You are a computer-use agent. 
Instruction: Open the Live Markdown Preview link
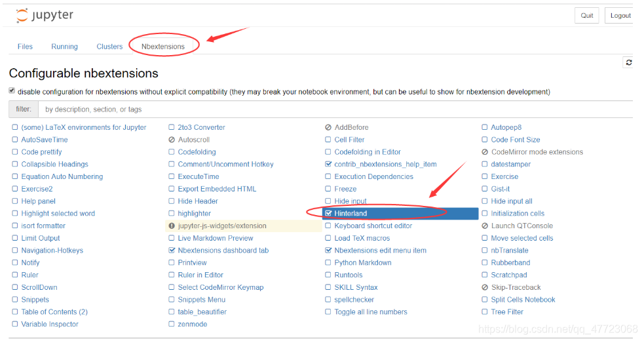tap(216, 238)
